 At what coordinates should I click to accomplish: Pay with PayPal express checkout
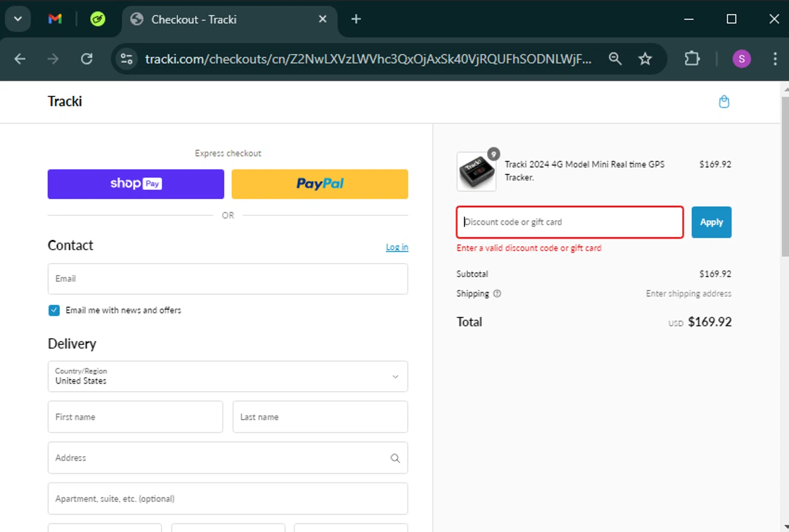click(320, 184)
